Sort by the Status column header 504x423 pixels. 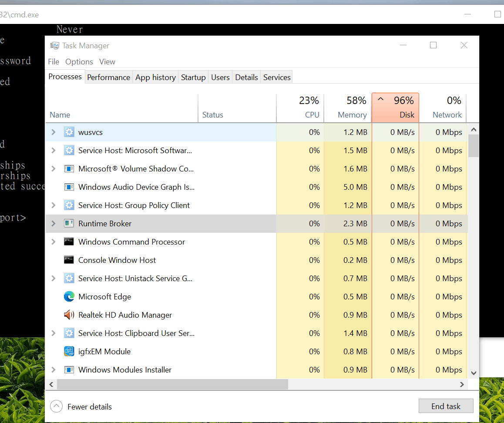point(237,107)
